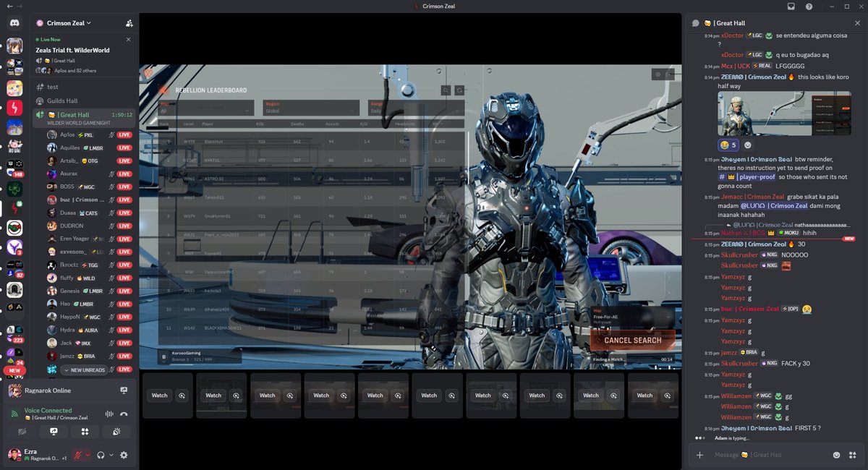
Task: Pop out the first stream thumbnail
Action: coord(181,396)
